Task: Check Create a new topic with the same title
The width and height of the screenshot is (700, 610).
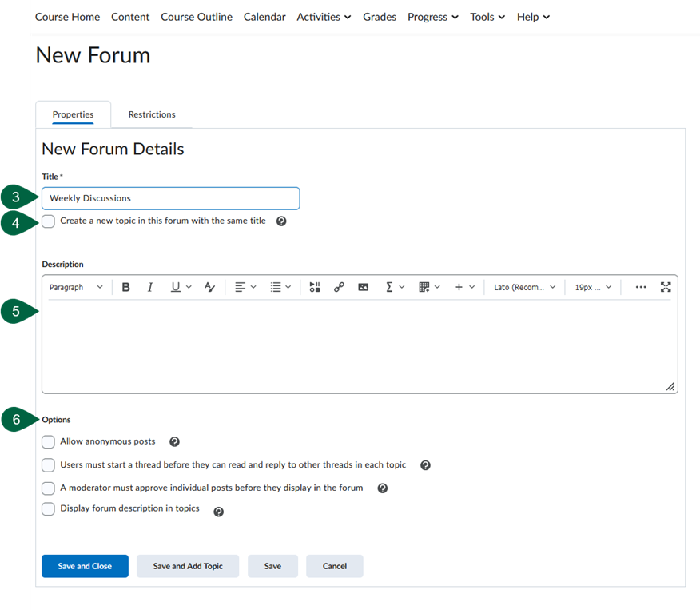Action: 48,221
